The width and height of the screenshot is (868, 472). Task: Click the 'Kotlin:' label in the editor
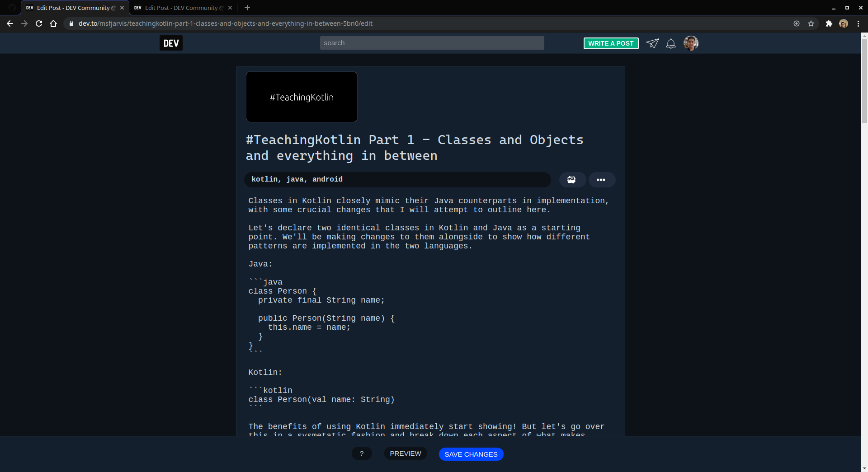pyautogui.click(x=265, y=372)
